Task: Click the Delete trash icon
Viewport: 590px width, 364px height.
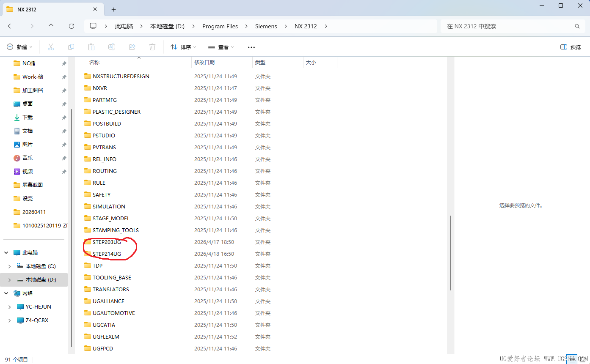Action: pos(152,47)
